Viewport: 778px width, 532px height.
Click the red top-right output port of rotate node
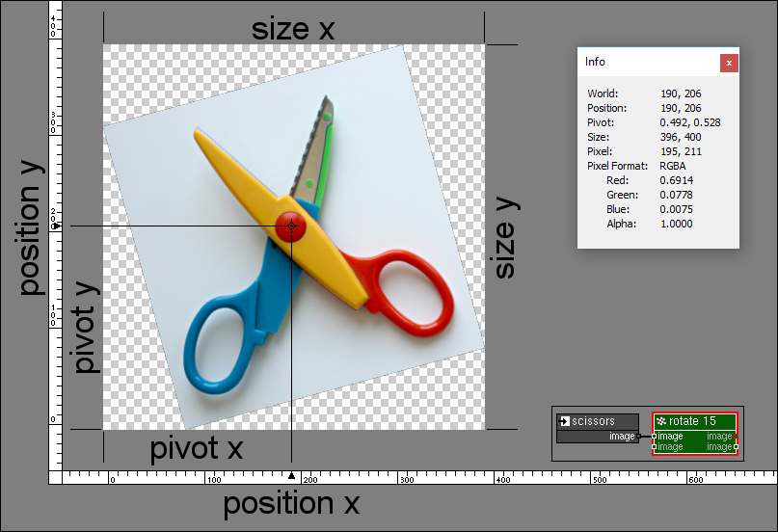[735, 437]
